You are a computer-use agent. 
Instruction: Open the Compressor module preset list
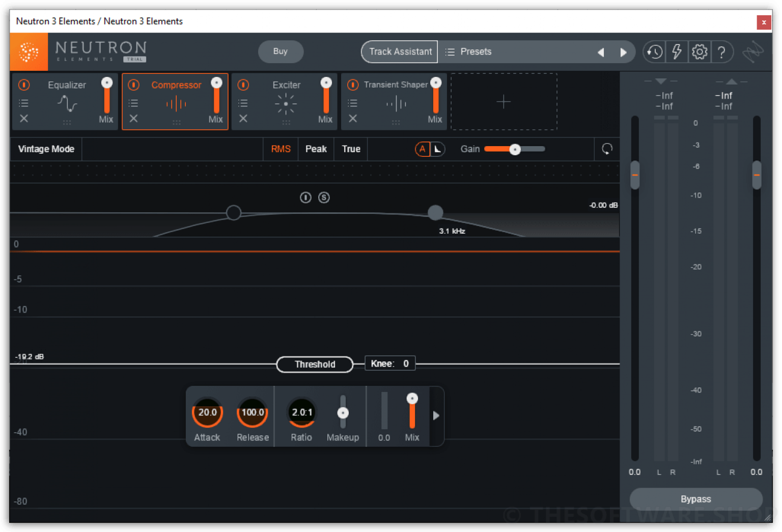click(x=133, y=103)
